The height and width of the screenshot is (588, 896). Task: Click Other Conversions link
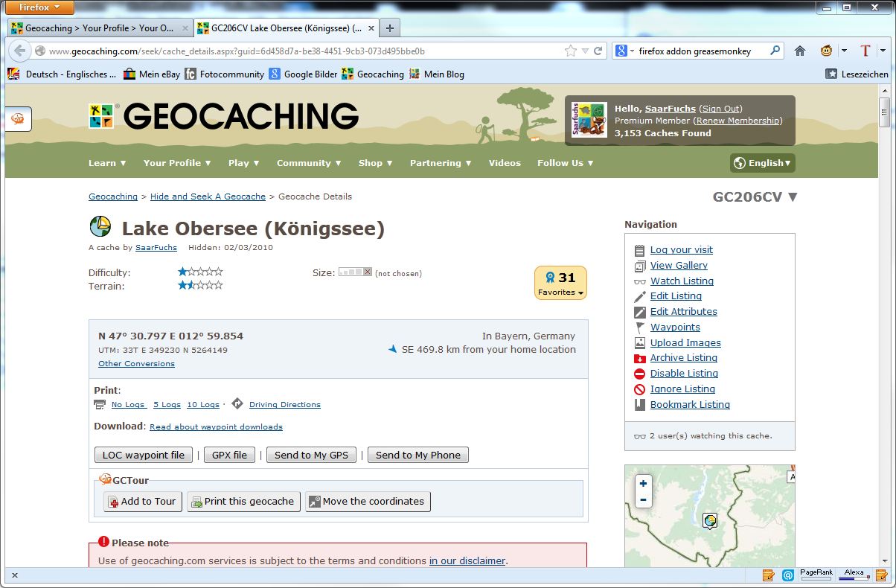pos(136,364)
